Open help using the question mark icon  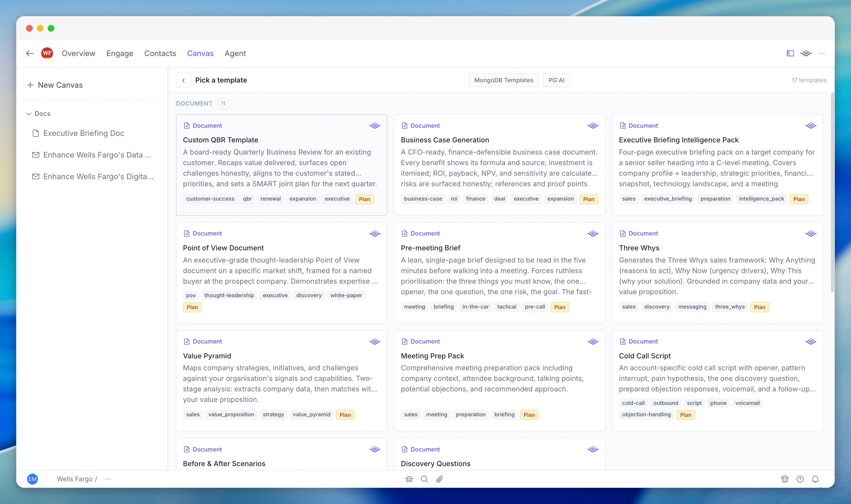tap(800, 479)
